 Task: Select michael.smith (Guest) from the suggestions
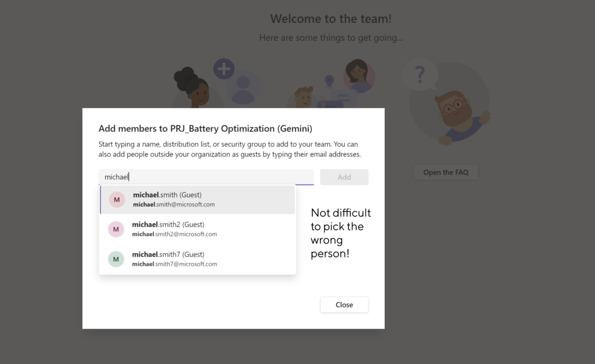[197, 199]
